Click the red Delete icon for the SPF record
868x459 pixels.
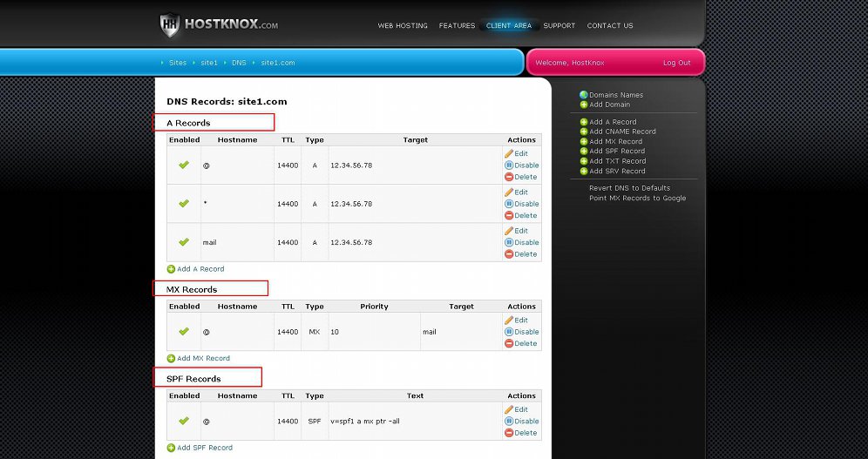(509, 433)
